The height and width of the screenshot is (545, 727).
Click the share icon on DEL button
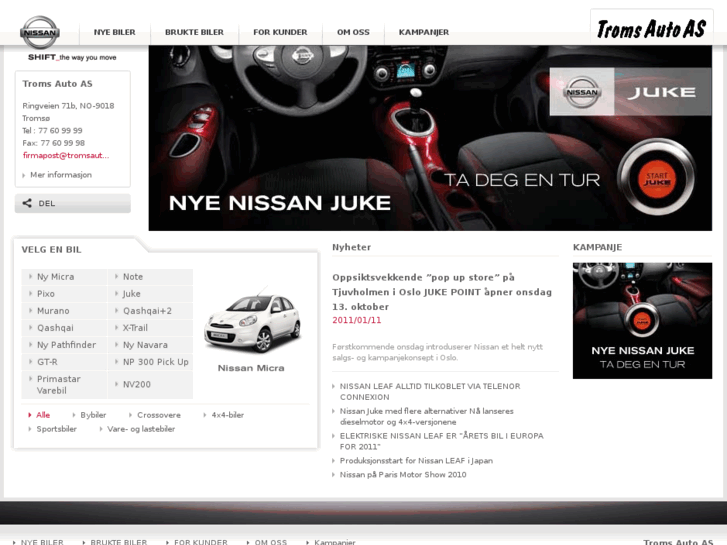pos(27,203)
